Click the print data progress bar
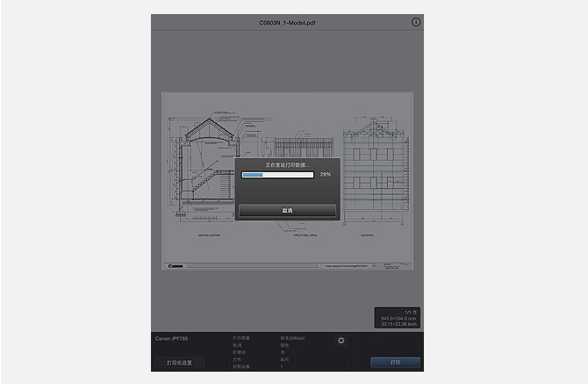The image size is (588, 384). 277,175
